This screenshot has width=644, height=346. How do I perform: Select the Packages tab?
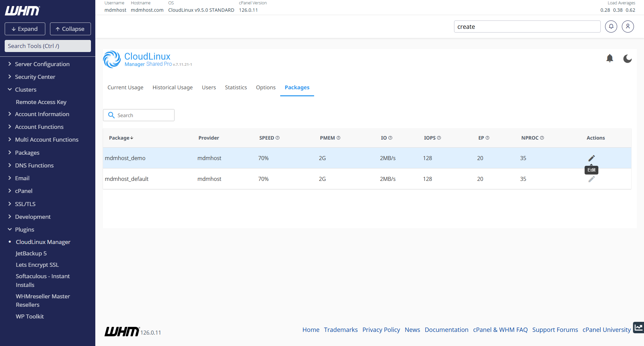[x=297, y=87]
